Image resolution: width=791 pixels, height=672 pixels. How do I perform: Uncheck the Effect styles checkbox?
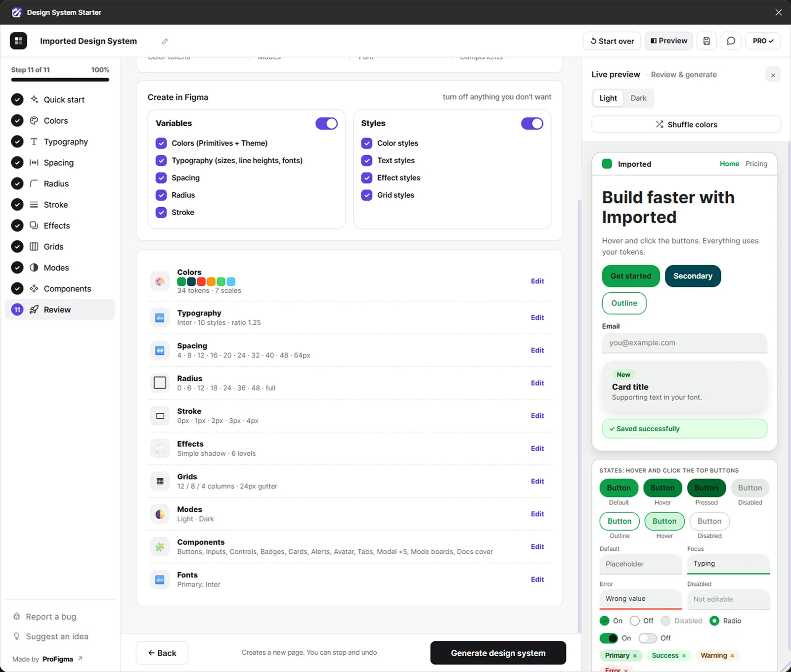[x=367, y=178]
